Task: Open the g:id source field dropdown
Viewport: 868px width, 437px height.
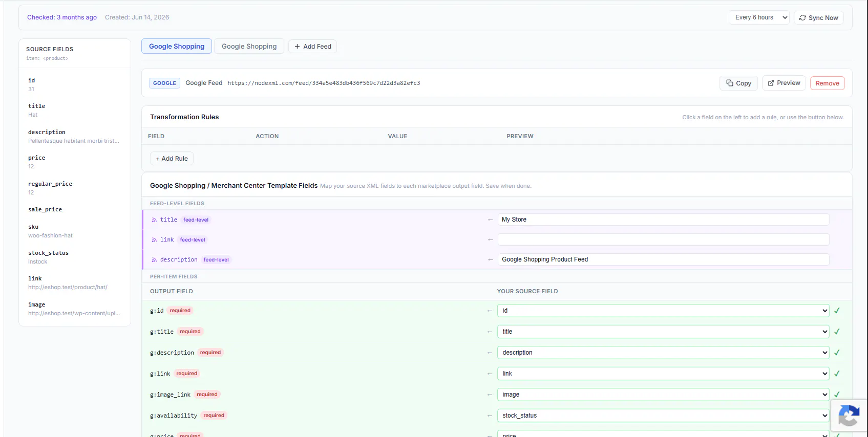Action: click(x=663, y=311)
